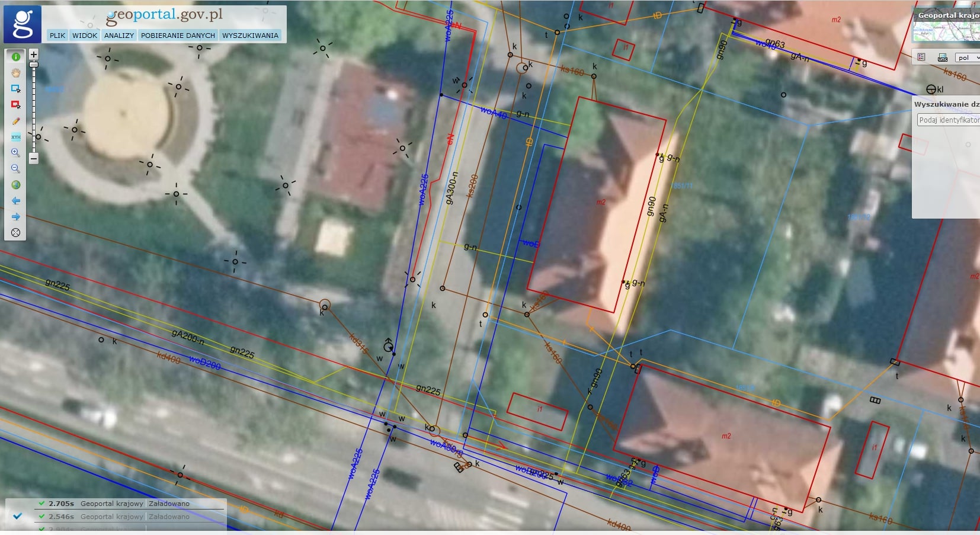The width and height of the screenshot is (980, 535).
Task: Pick the pencil drawing tool
Action: pyautogui.click(x=16, y=121)
